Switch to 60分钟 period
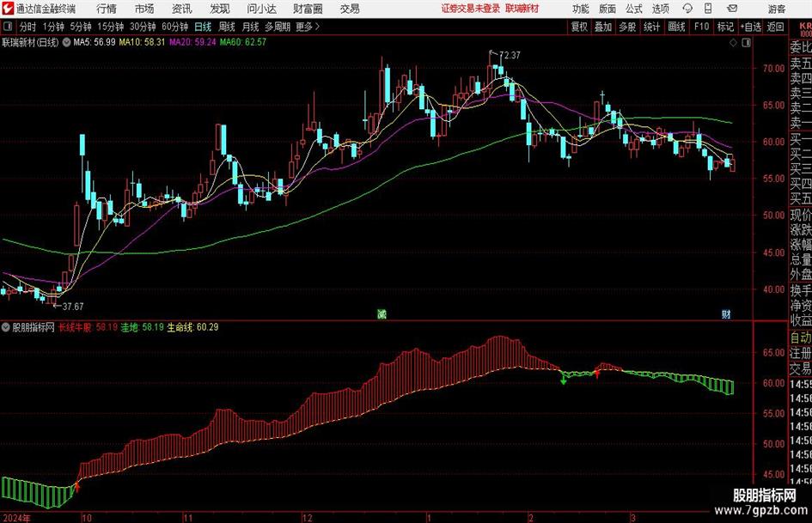812x523 pixels. coord(175,27)
